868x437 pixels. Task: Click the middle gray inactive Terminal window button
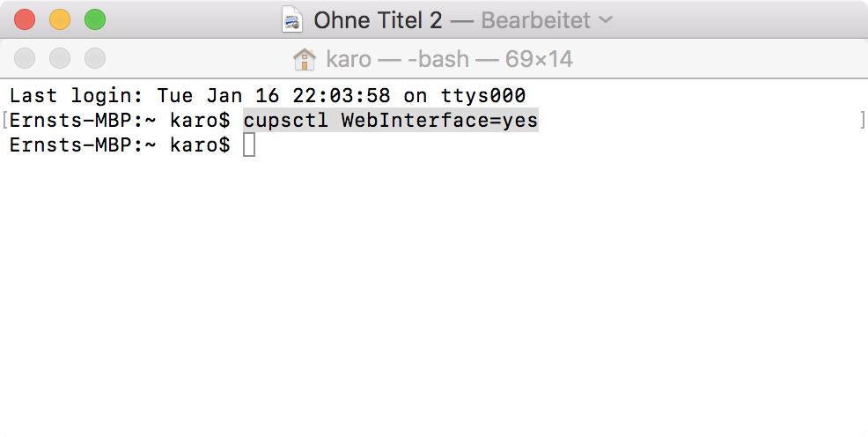click(x=60, y=59)
